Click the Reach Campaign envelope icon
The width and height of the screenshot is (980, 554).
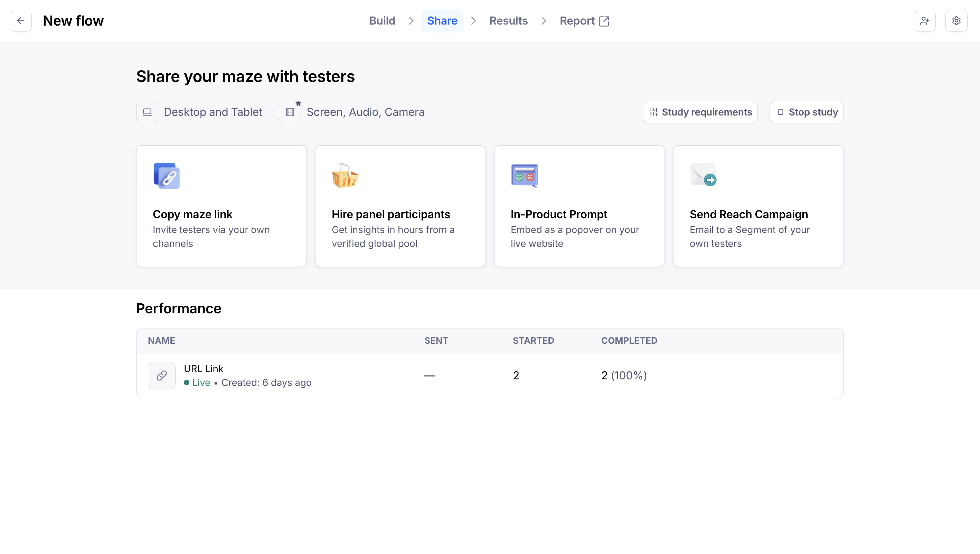704,175
